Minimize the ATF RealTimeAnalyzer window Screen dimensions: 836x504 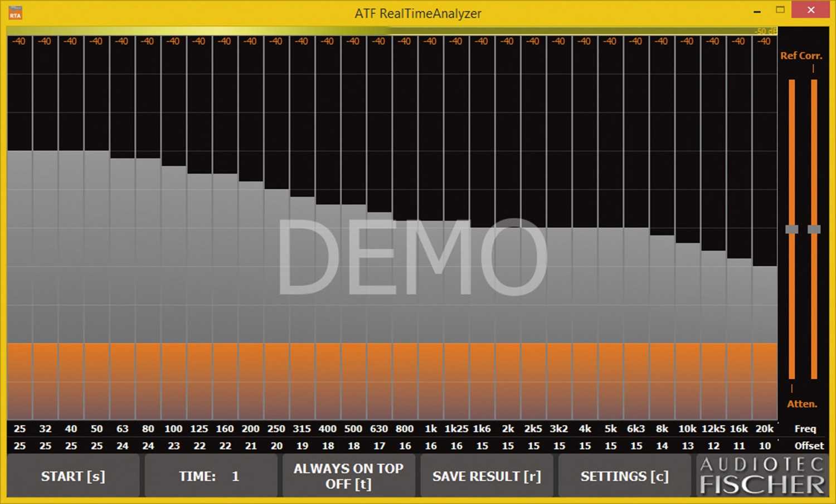(757, 11)
